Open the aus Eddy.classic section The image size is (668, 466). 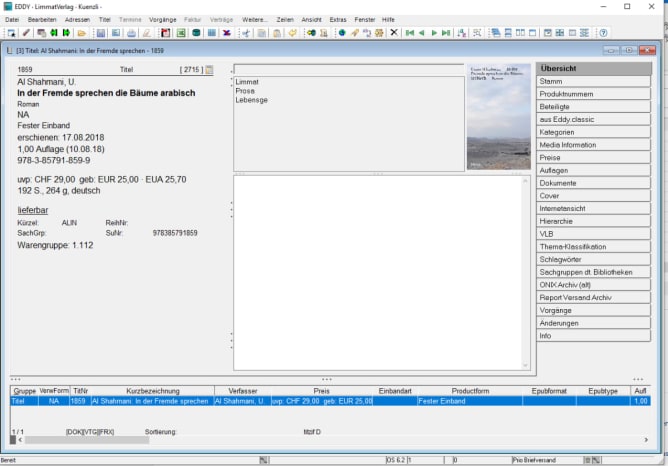click(593, 120)
